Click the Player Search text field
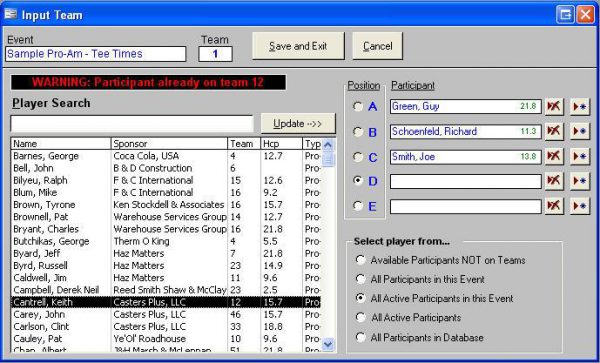The image size is (600, 363). 132,124
